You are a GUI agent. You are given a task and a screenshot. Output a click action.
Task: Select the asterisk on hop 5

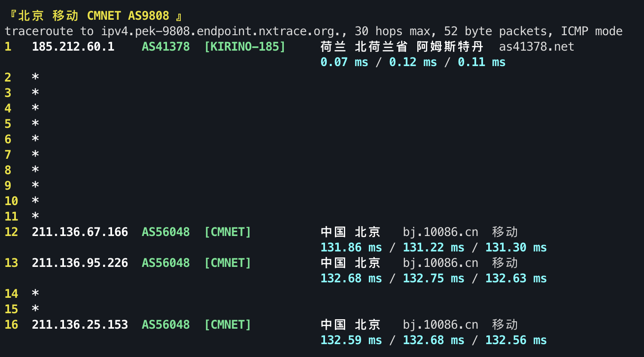[x=35, y=124]
